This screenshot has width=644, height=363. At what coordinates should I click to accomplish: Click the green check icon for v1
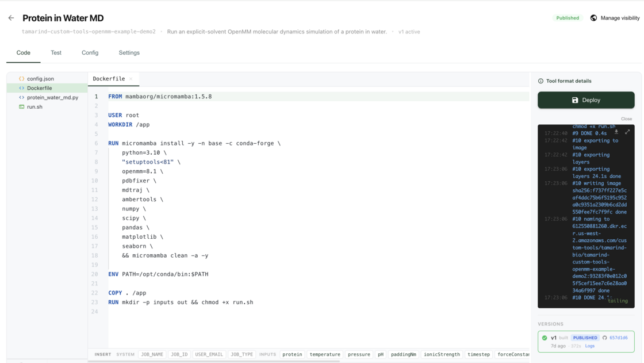[545, 338]
